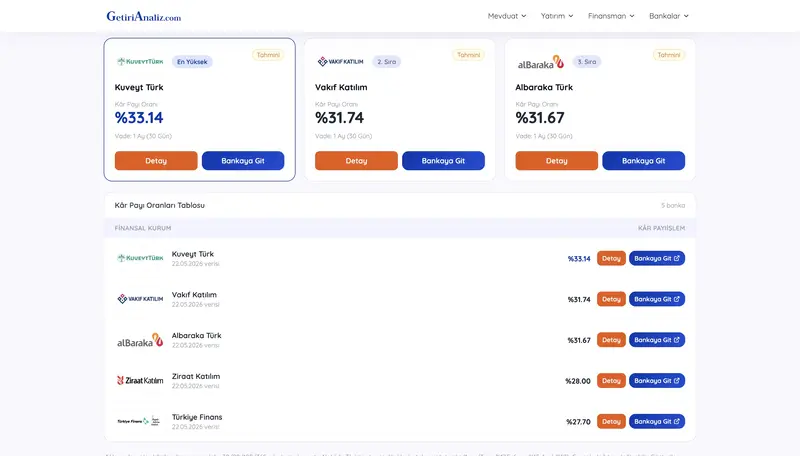Expand the Mevduat menu
Viewport: 800px width, 456px height.
coord(507,16)
